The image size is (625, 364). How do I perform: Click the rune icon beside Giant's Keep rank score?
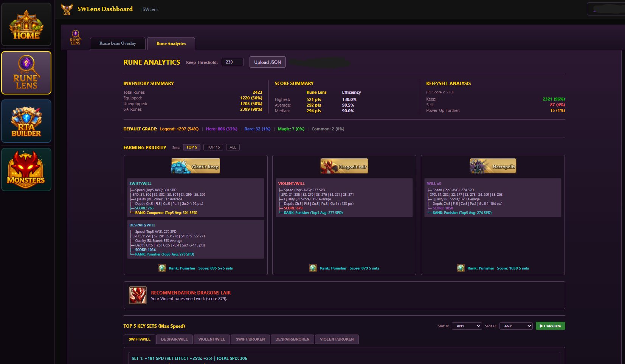point(162,268)
